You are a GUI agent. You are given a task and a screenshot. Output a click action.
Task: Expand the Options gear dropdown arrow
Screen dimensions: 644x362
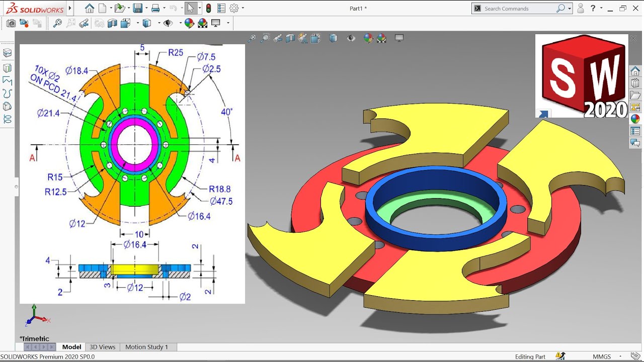tap(243, 8)
